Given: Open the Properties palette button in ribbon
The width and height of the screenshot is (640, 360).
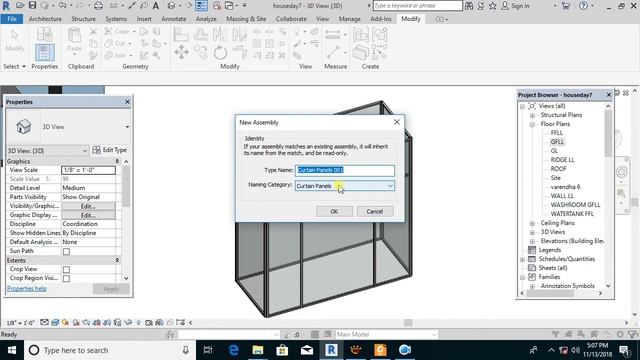Looking at the screenshot, I should [x=44, y=53].
